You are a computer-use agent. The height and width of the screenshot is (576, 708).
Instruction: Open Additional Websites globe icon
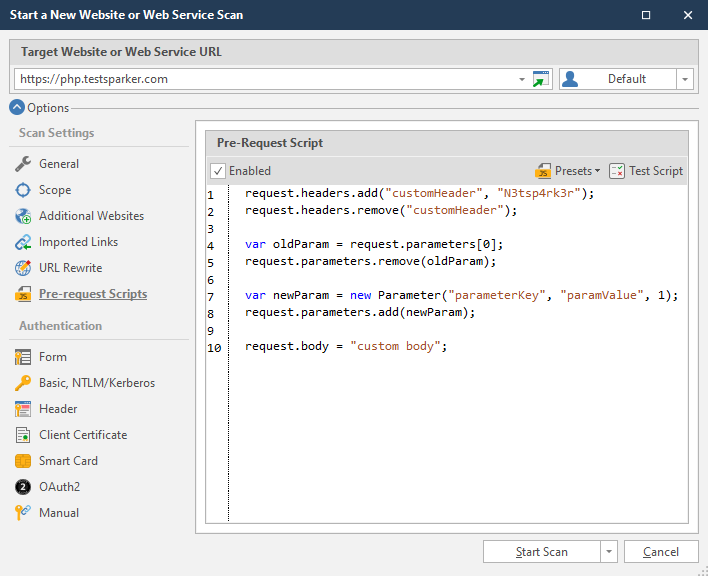(x=23, y=216)
